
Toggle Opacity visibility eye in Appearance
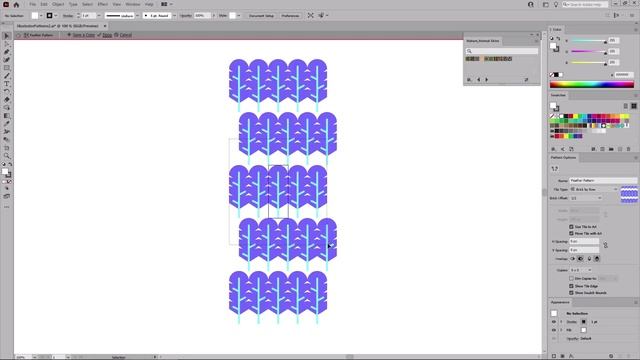554,338
